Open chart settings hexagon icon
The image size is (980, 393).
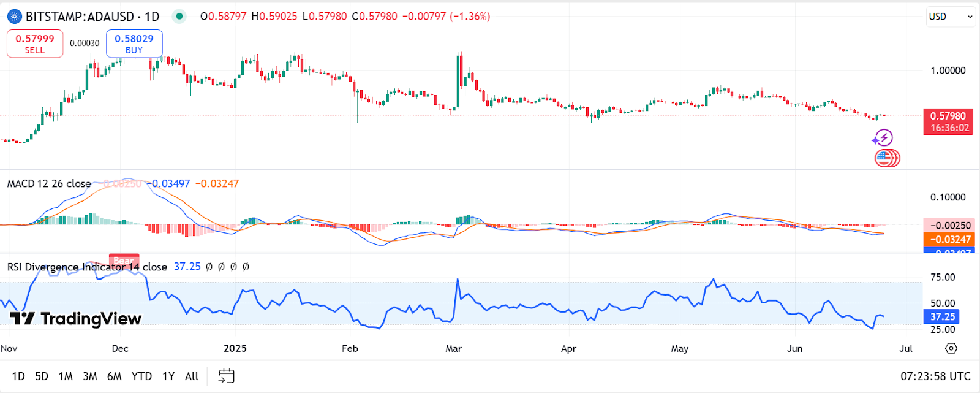(x=951, y=348)
